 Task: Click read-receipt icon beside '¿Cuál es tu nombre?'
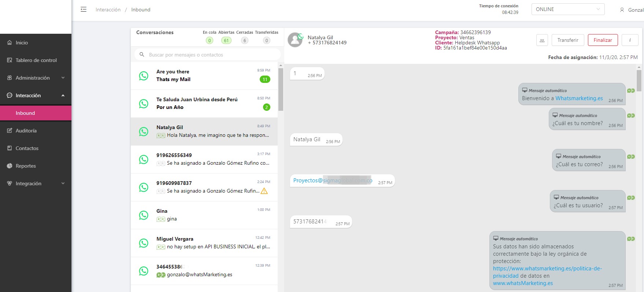[631, 116]
